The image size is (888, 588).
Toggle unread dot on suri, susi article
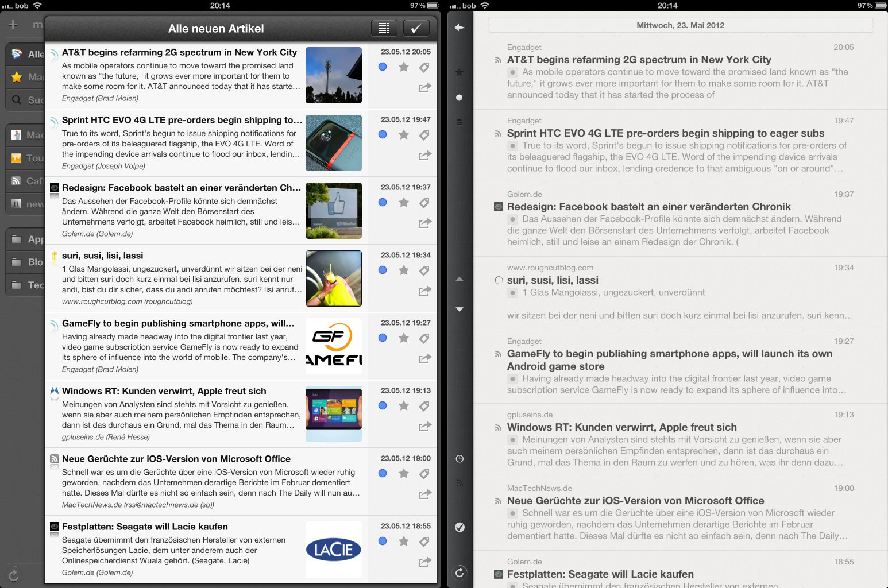[x=383, y=270]
